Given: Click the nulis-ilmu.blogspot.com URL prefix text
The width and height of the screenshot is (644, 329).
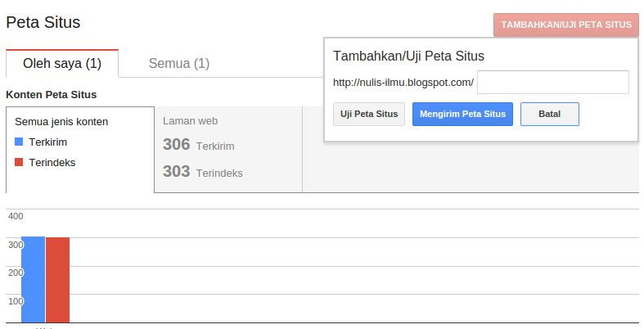Looking at the screenshot, I should tap(403, 83).
